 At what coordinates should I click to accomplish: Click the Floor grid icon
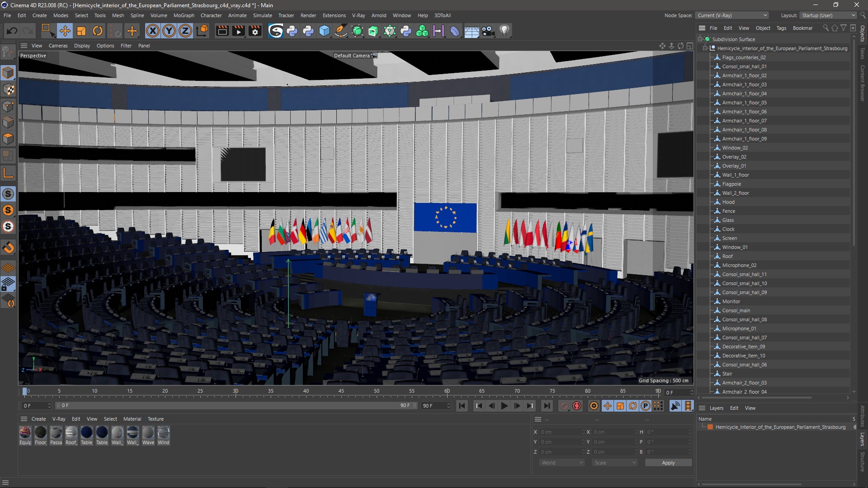pyautogui.click(x=472, y=31)
